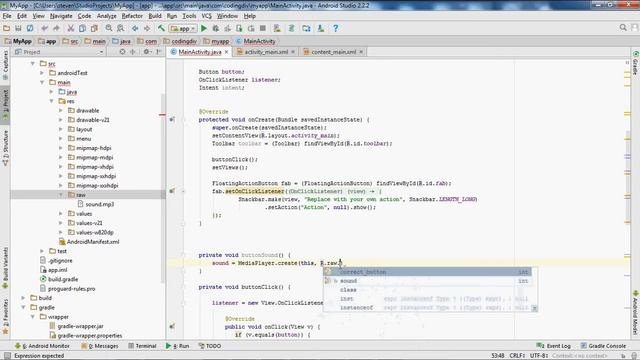
Task: Open the app run configuration dropdown
Action: pyautogui.click(x=183, y=29)
